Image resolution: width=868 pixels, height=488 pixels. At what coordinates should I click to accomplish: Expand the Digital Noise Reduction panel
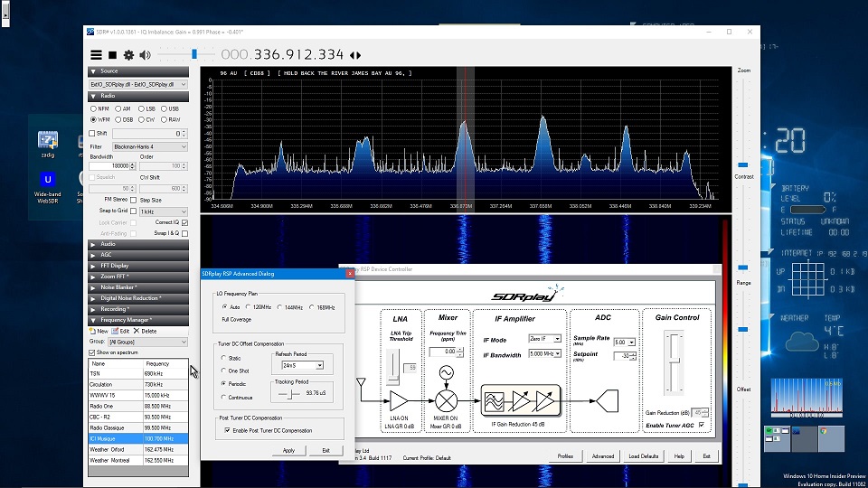pos(137,298)
